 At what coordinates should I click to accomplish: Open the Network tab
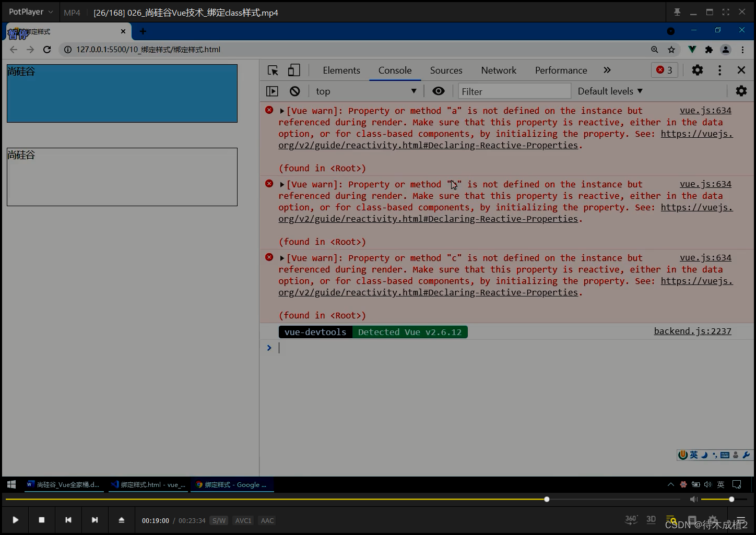[x=499, y=70]
